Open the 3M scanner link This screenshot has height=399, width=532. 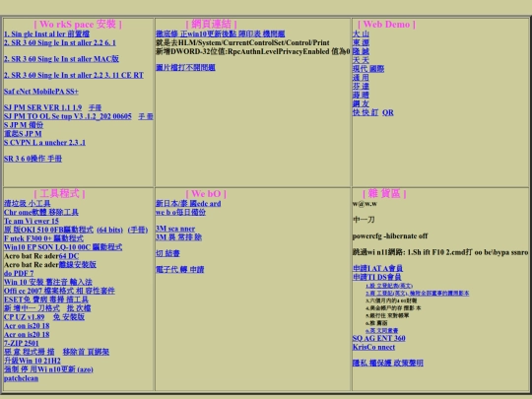pyautogui.click(x=175, y=229)
